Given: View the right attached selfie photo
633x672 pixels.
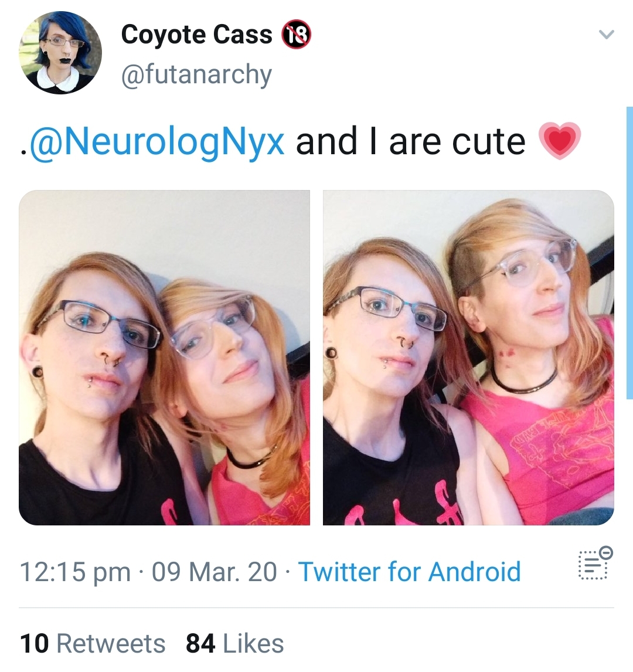Looking at the screenshot, I should 468,358.
